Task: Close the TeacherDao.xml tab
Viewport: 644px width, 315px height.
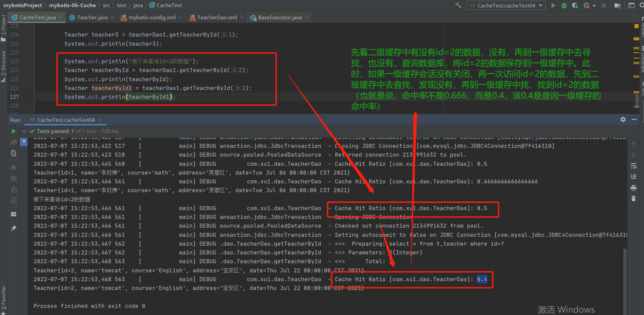Action: [242, 17]
